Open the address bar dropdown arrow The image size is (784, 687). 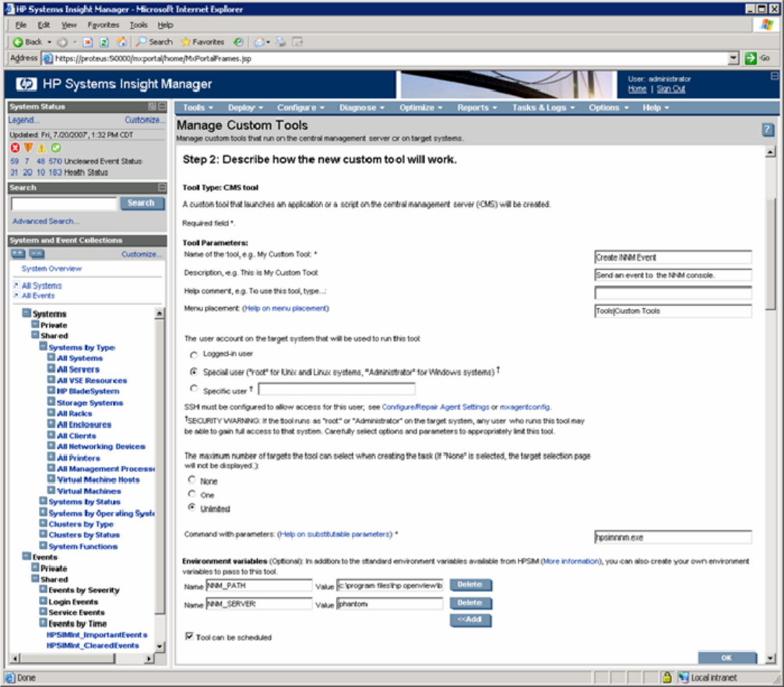point(733,58)
